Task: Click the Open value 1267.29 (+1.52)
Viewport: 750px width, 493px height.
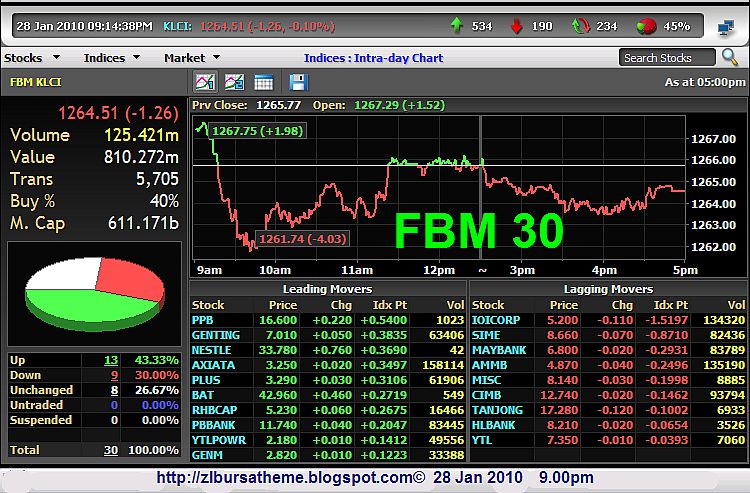Action: (x=399, y=105)
